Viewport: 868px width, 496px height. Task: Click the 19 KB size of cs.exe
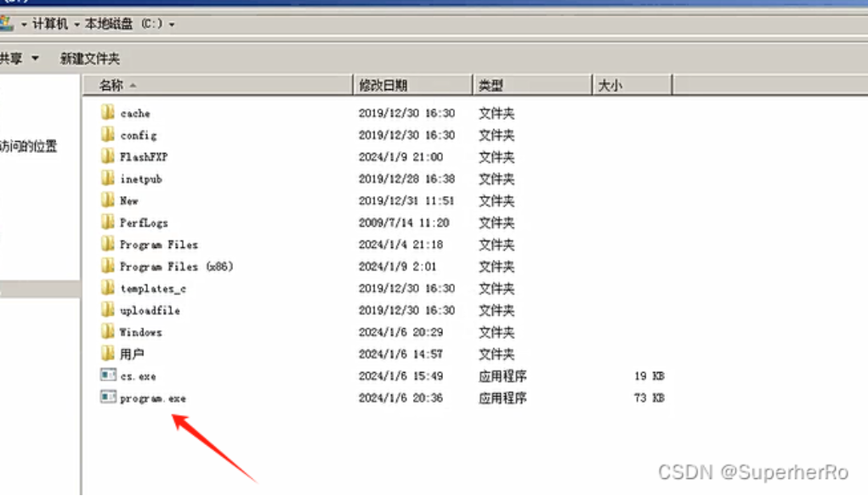click(x=650, y=376)
